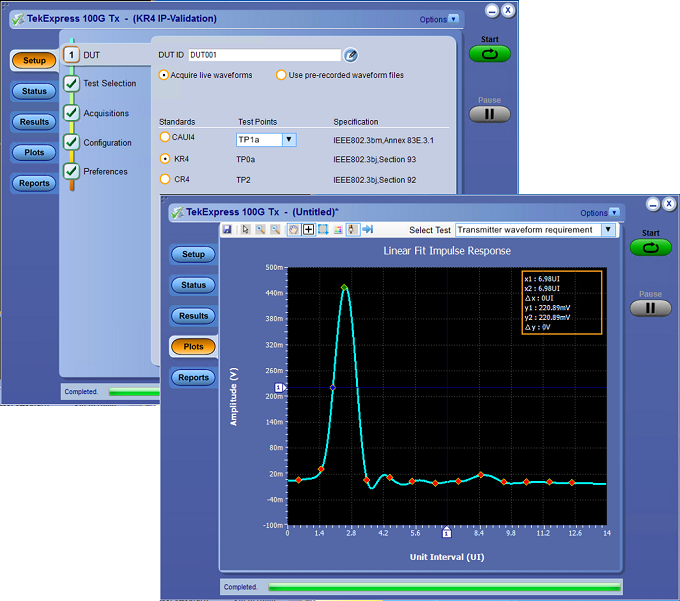680x601 pixels.
Task: Go to Test Selection step
Action: click(x=109, y=84)
